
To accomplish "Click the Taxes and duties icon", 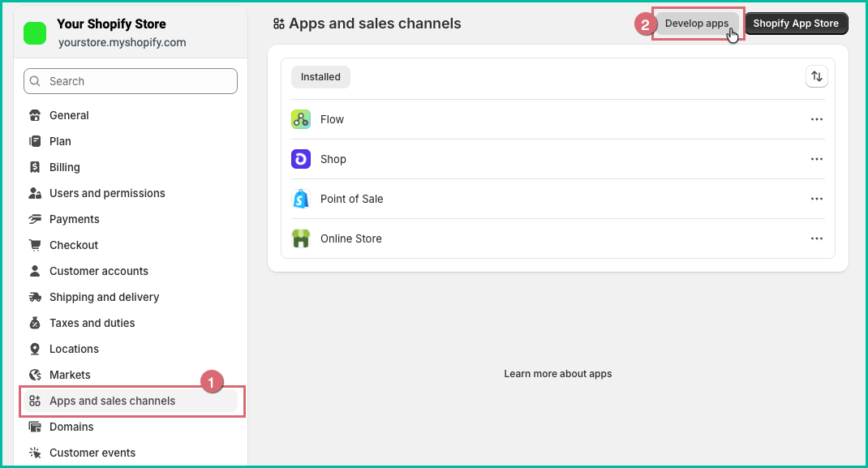I will [35, 323].
